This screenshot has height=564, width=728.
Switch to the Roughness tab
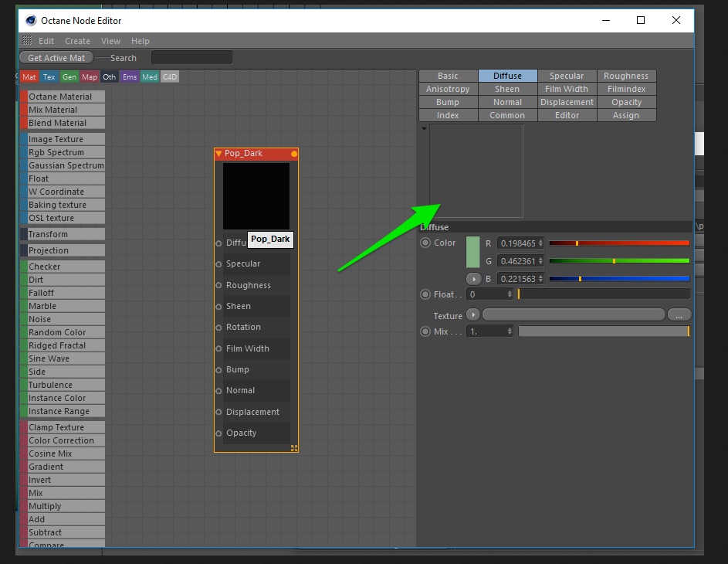[626, 76]
